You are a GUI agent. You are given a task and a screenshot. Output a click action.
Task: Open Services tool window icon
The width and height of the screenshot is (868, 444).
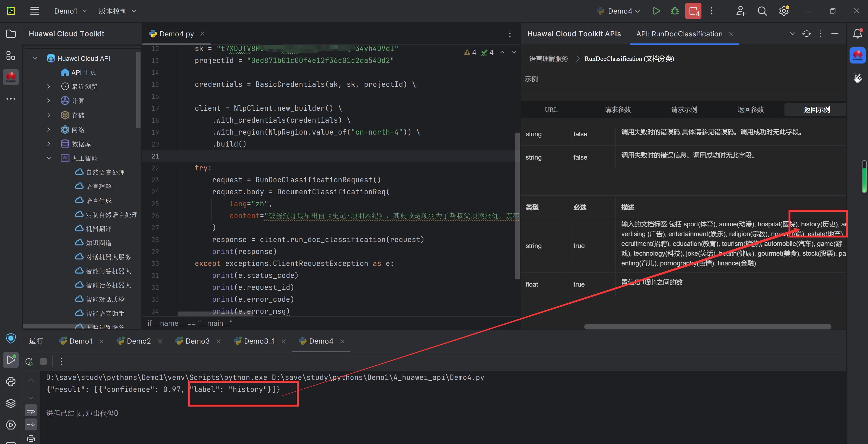(11, 425)
